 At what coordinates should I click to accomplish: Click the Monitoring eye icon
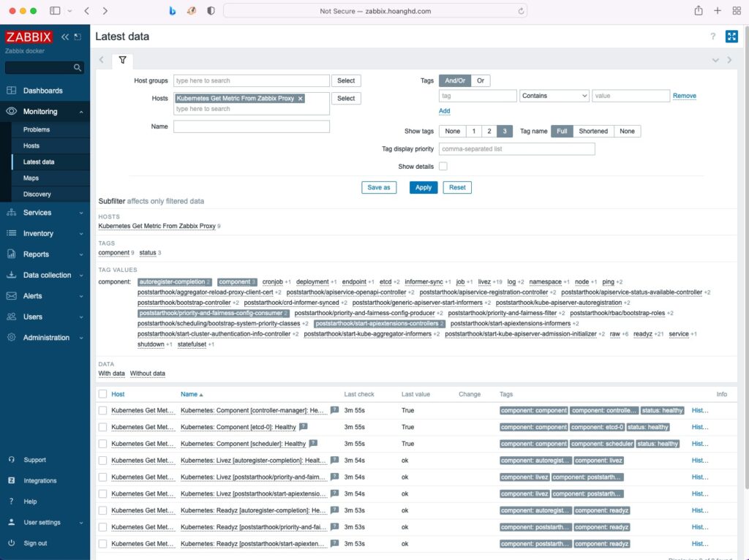12,111
